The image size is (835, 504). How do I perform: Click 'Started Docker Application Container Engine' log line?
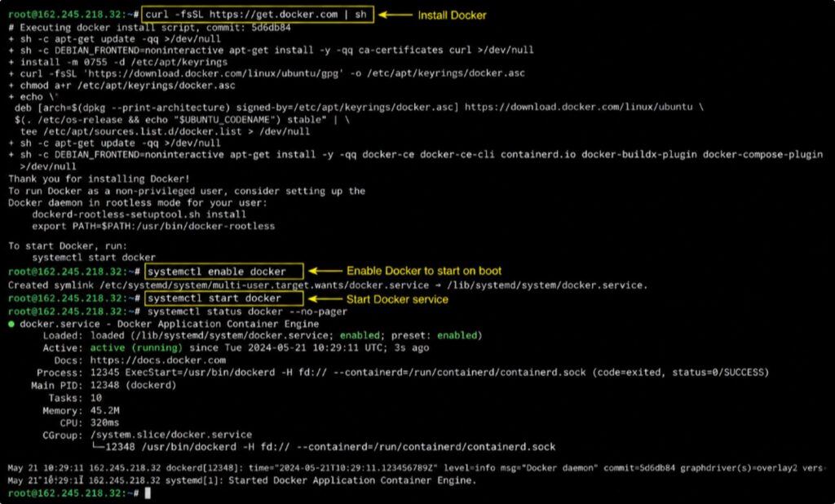241,480
